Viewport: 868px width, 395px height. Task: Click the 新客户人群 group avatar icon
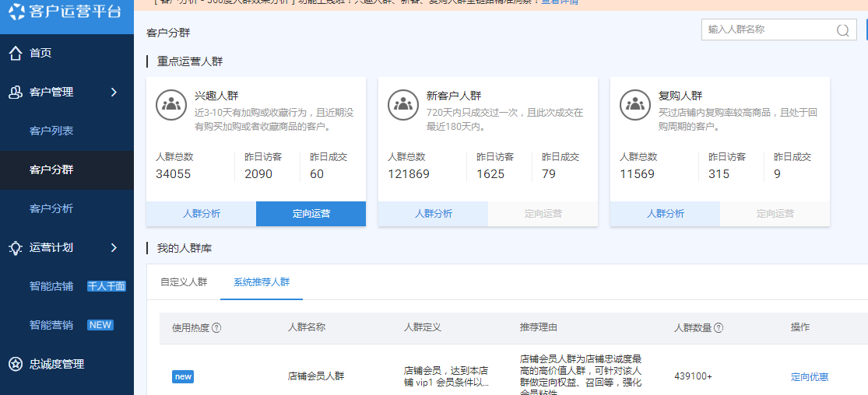(403, 105)
